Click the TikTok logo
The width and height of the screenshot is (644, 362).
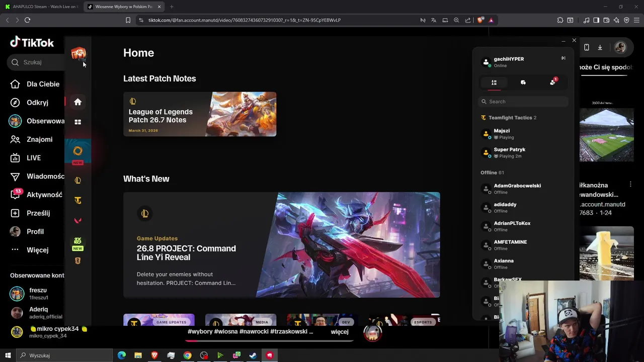pos(32,42)
